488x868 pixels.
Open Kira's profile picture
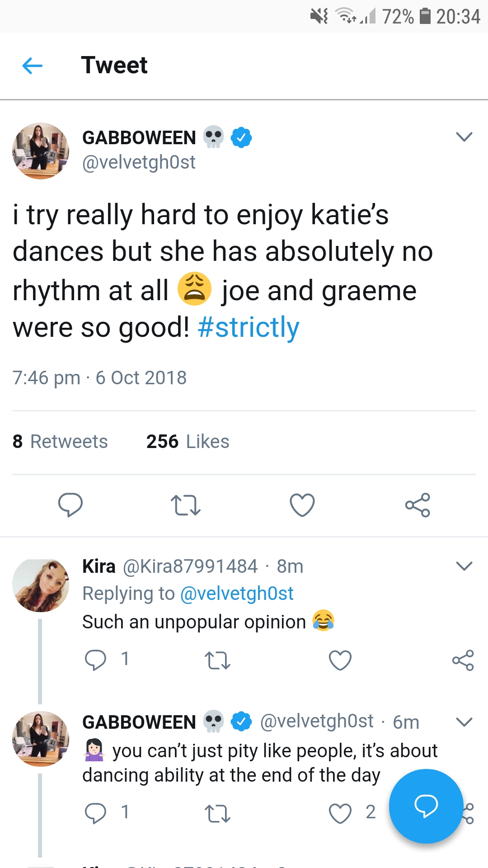click(x=41, y=585)
